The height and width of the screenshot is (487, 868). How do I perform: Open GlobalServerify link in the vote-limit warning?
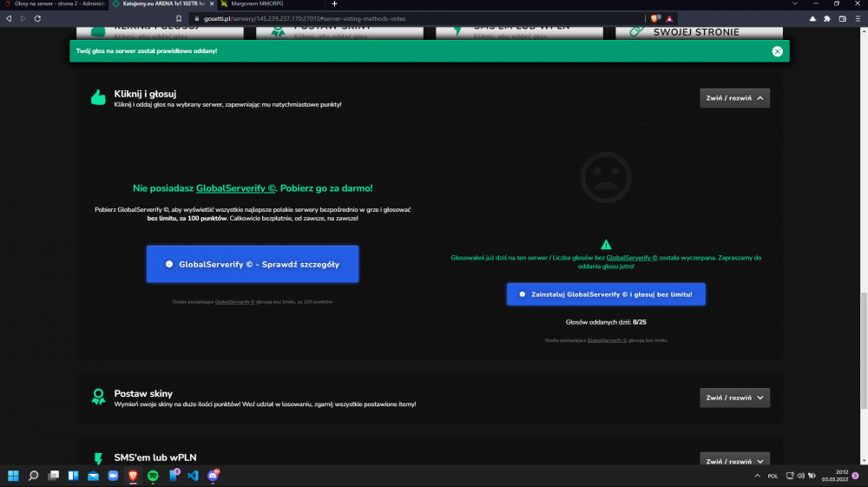(632, 257)
